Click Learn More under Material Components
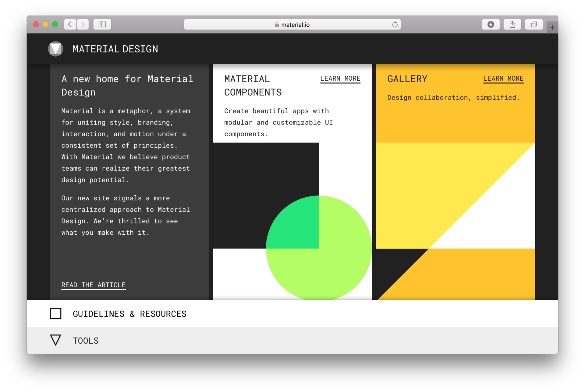The image size is (585, 392). click(340, 79)
